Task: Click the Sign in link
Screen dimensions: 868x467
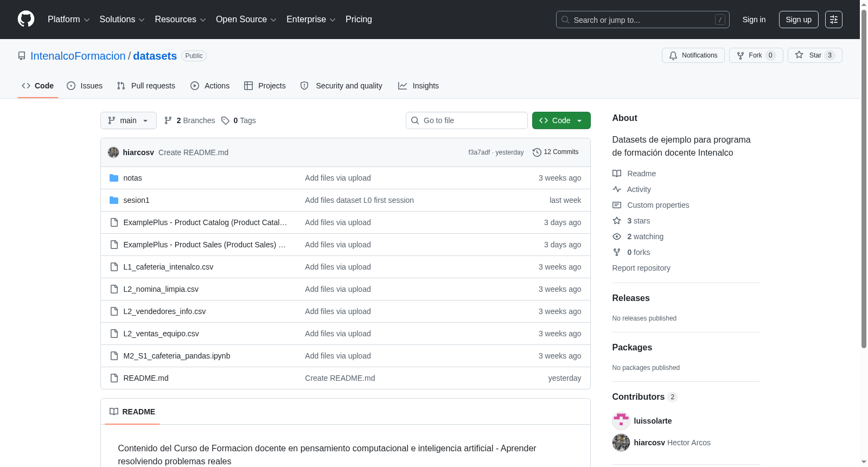Action: coord(754,20)
